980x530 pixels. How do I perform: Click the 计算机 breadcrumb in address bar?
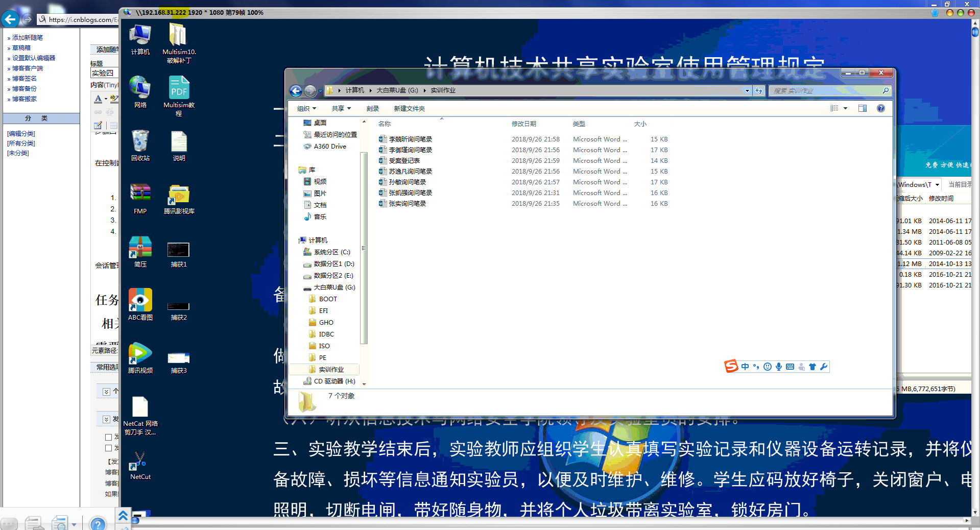pos(354,90)
